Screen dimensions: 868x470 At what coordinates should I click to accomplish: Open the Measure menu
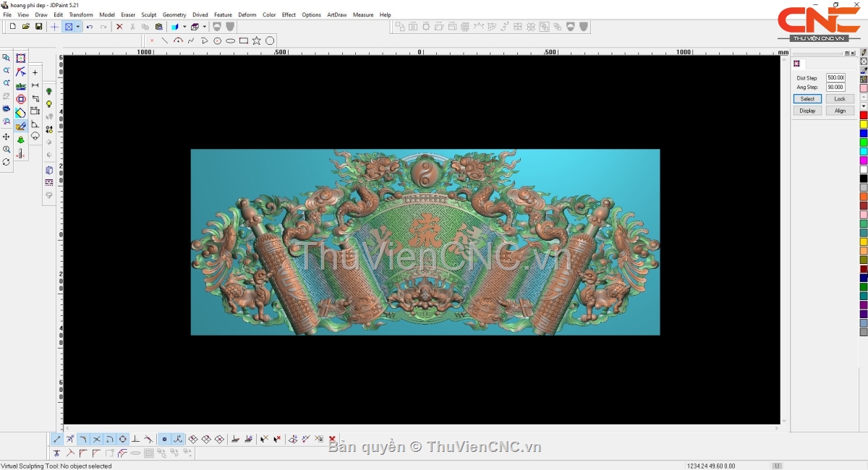click(363, 14)
